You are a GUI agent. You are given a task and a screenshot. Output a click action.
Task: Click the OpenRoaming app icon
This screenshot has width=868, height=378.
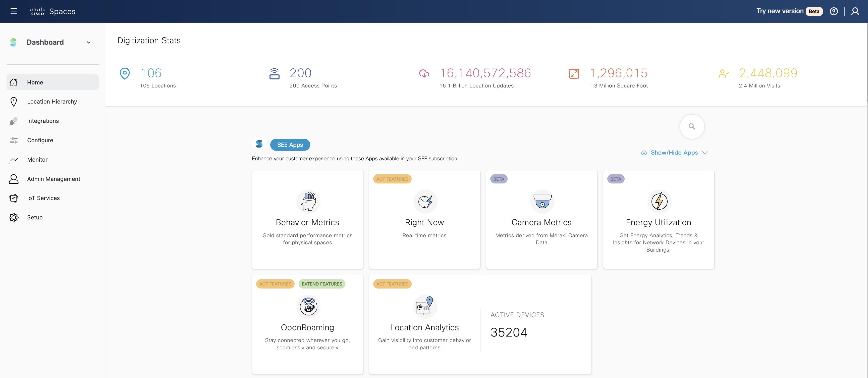tap(308, 306)
